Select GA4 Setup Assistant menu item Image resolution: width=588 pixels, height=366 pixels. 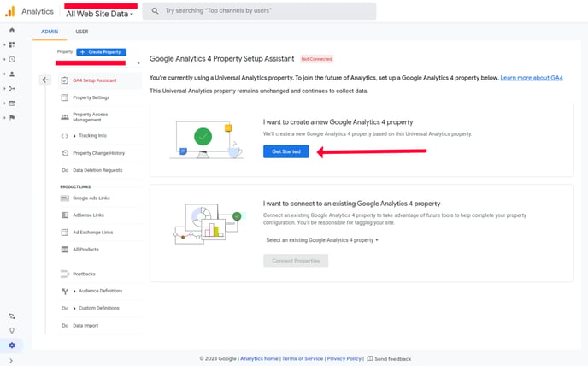pos(100,80)
